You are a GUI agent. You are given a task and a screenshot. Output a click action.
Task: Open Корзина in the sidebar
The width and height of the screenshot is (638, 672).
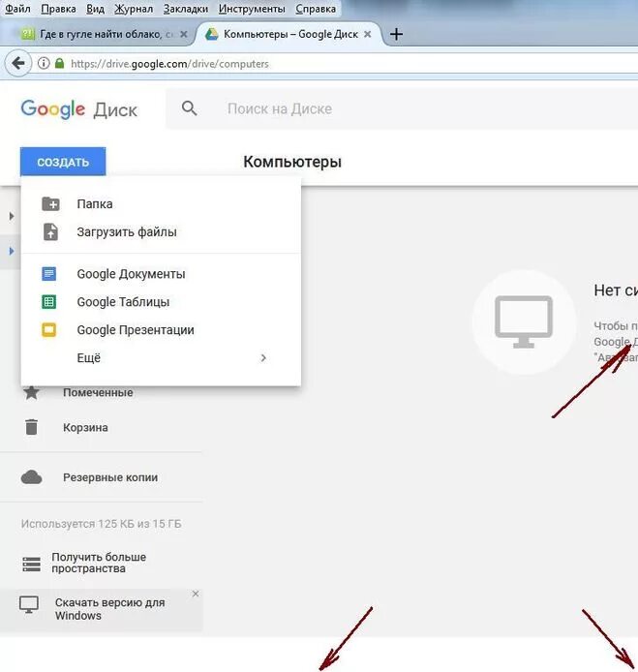tap(85, 428)
